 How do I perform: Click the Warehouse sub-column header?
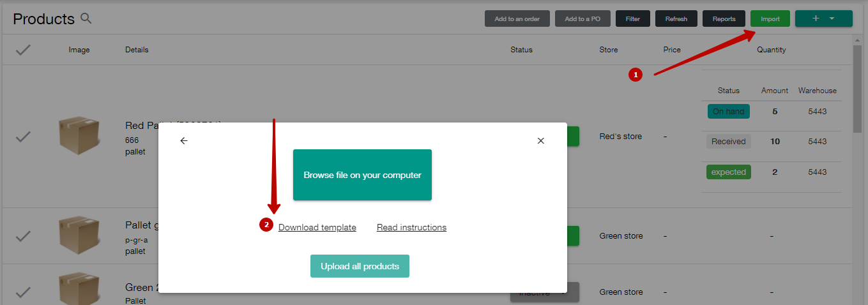point(817,91)
